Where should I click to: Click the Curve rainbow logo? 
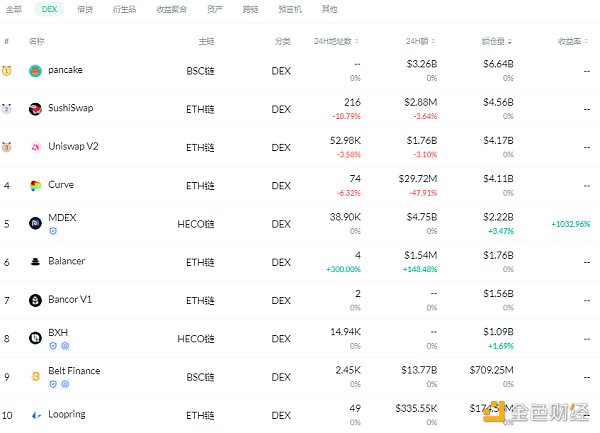point(35,186)
